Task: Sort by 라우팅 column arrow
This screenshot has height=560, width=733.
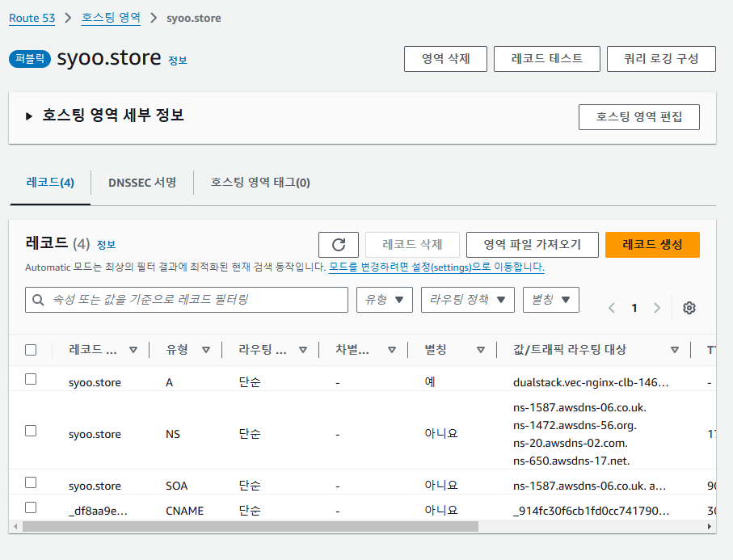Action: pyautogui.click(x=303, y=350)
